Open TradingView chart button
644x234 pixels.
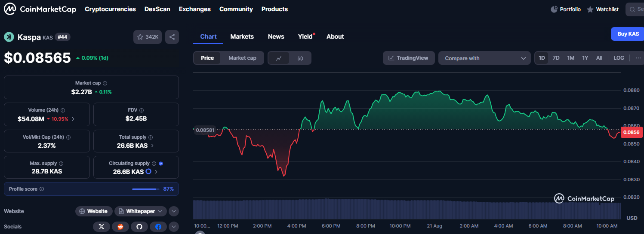pyautogui.click(x=409, y=58)
